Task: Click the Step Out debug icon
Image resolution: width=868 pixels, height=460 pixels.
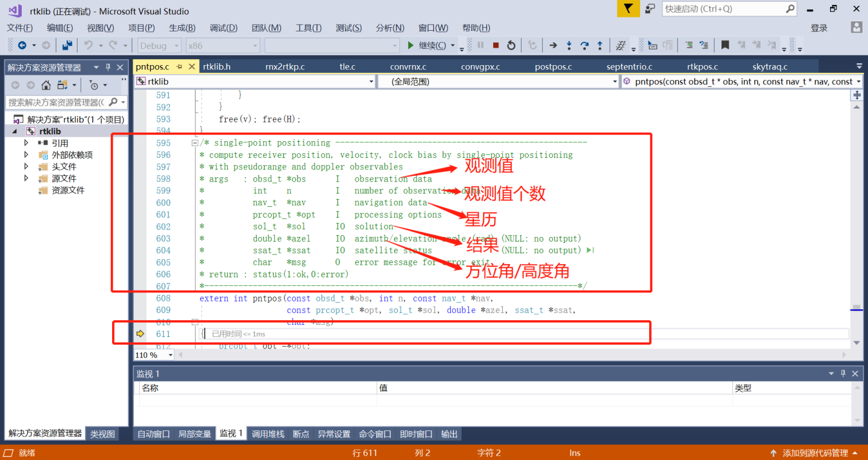Action: click(600, 45)
